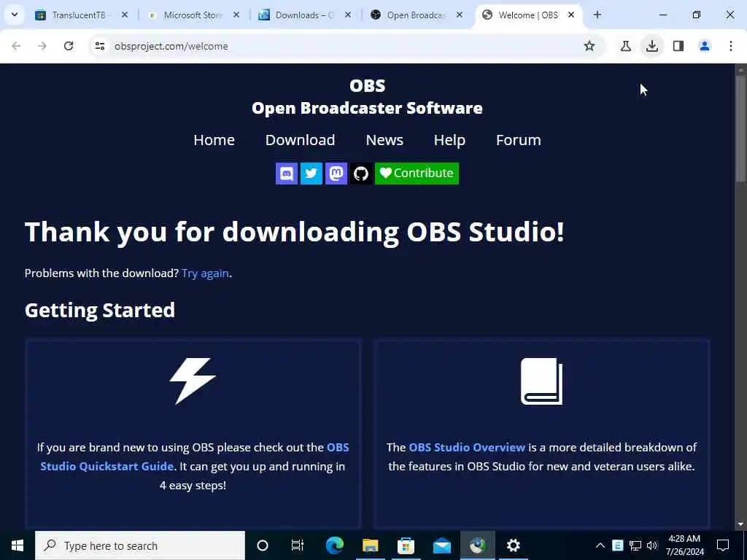The height and width of the screenshot is (560, 747).
Task: Click the browser back arrow
Action: point(16,46)
